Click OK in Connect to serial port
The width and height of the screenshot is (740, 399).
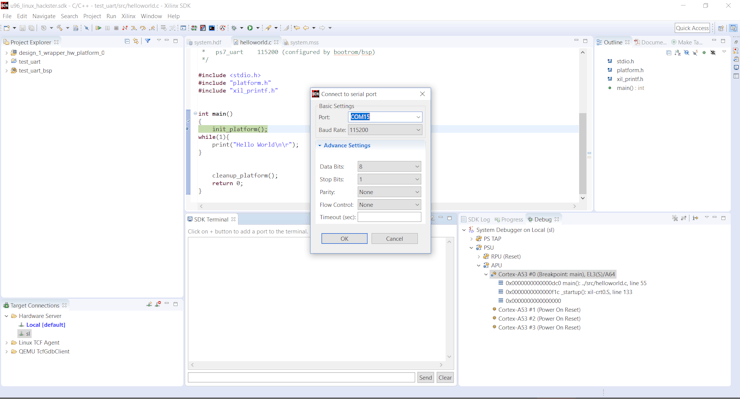click(x=345, y=238)
